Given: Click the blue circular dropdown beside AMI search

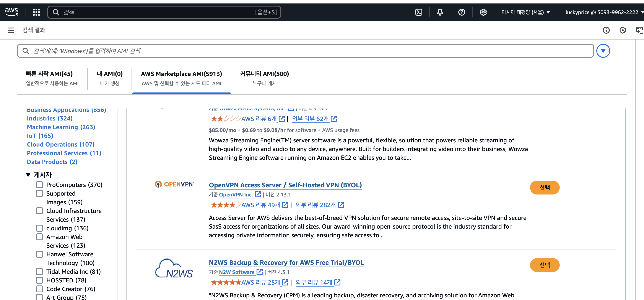Looking at the screenshot, I should coord(603,51).
